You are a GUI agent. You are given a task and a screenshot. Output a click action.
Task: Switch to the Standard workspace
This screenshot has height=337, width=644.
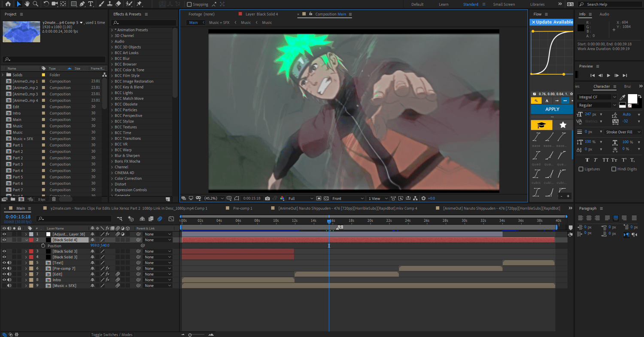click(x=471, y=4)
